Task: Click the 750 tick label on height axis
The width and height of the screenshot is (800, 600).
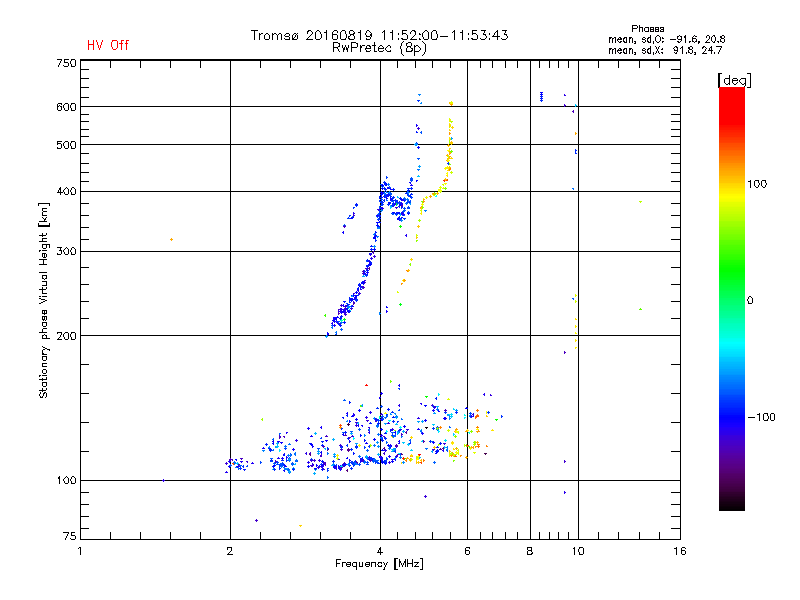Action: coord(66,62)
